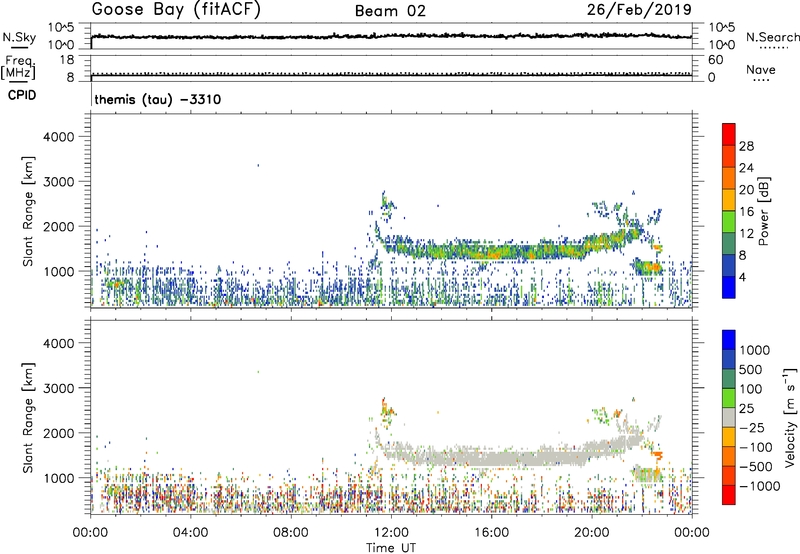Click the '1000' tick on velocity colorbar

coord(755,350)
